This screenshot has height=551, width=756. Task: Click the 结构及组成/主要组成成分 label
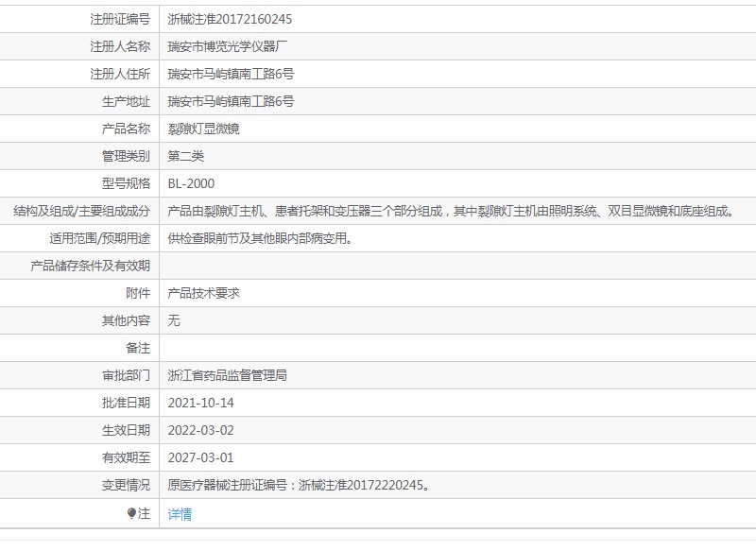(82, 211)
